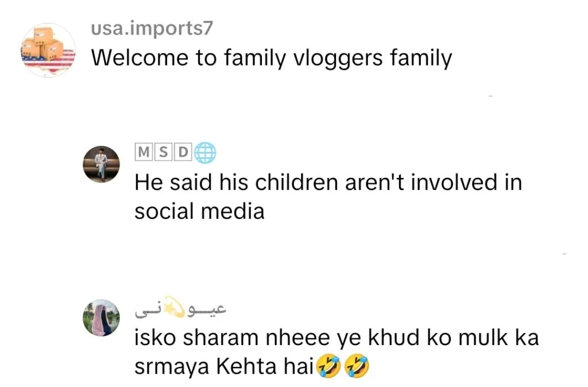The height and width of the screenshot is (387, 588).
Task: Click the boxed letter S in username
Action: (163, 152)
